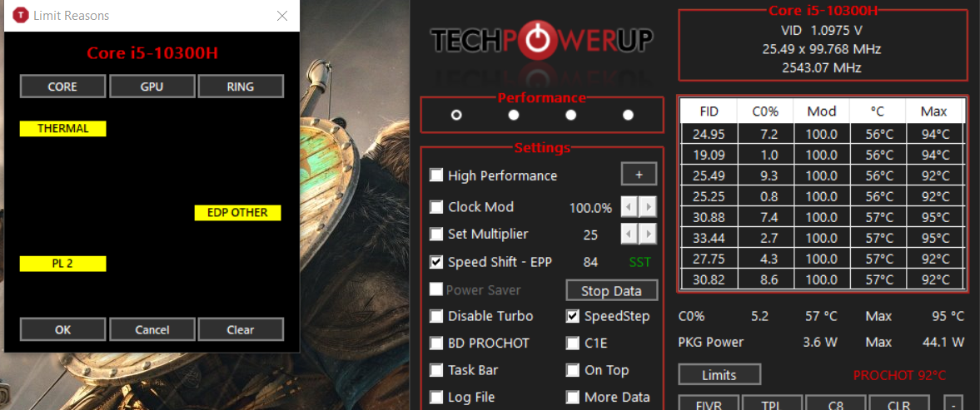This screenshot has width=980, height=410.
Task: Click the Clock Mod value 100.0%
Action: (x=590, y=208)
